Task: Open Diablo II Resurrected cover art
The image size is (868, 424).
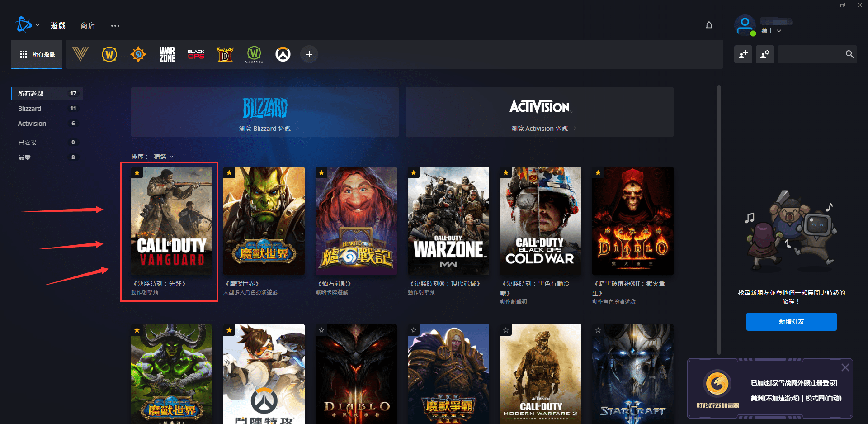Action: click(x=633, y=221)
